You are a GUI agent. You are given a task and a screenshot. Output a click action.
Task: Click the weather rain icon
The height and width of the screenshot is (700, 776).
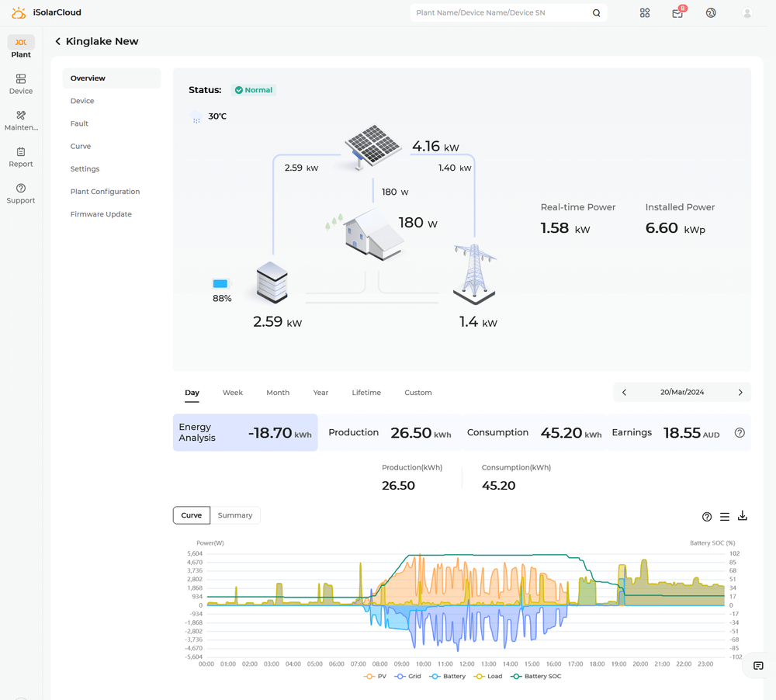click(x=196, y=117)
